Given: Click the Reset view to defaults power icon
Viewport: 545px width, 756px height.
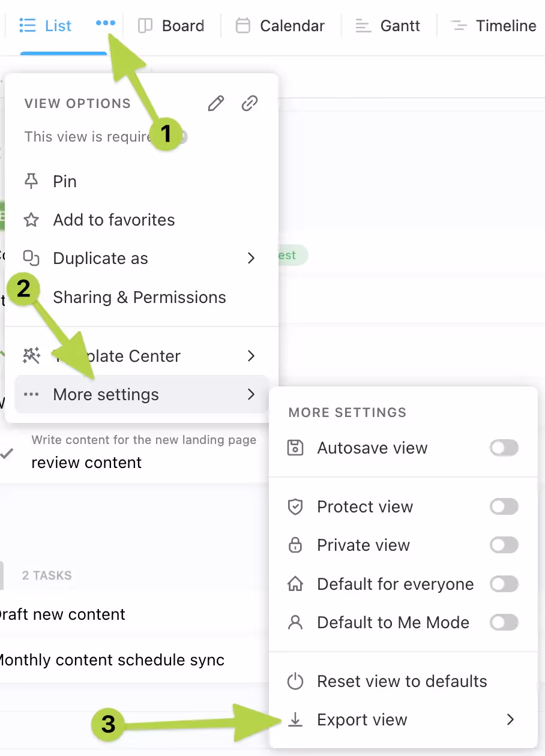Looking at the screenshot, I should pos(295,681).
